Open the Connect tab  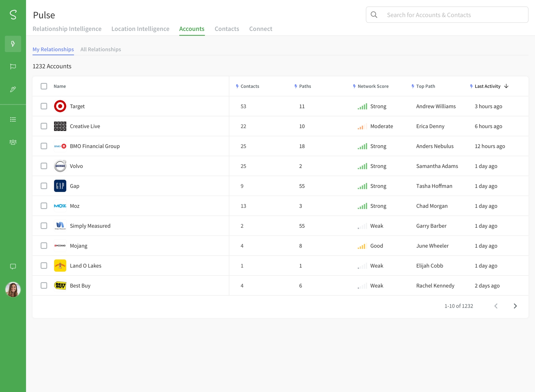pos(261,29)
